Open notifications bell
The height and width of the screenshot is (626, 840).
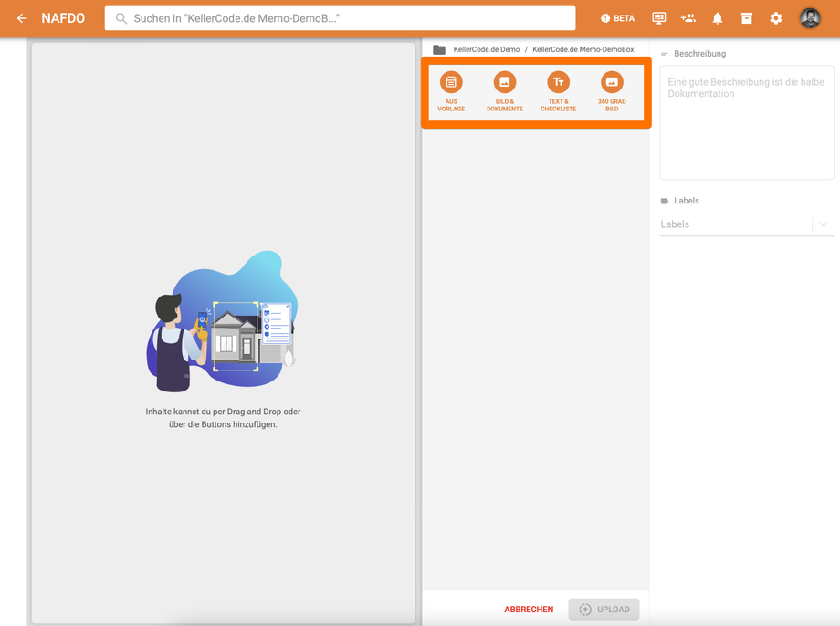click(718, 19)
